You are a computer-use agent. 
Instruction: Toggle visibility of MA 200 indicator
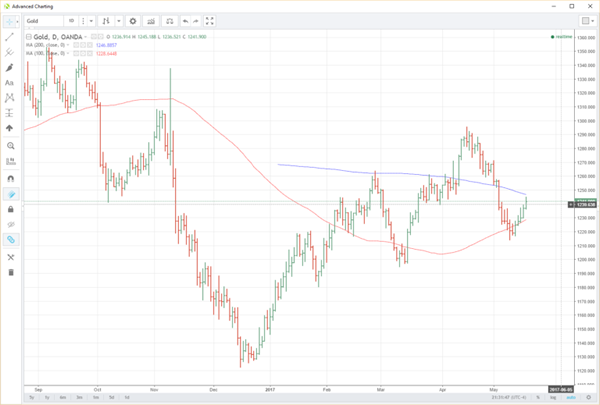[x=76, y=45]
